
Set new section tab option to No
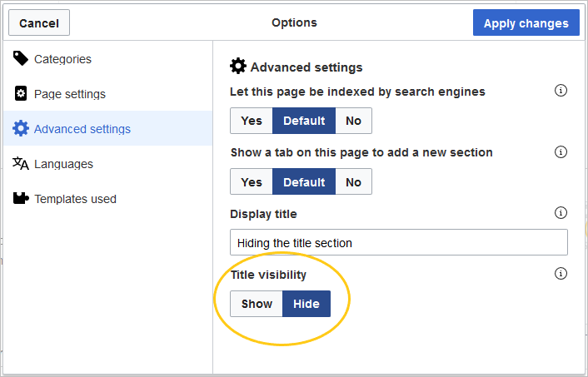click(353, 181)
